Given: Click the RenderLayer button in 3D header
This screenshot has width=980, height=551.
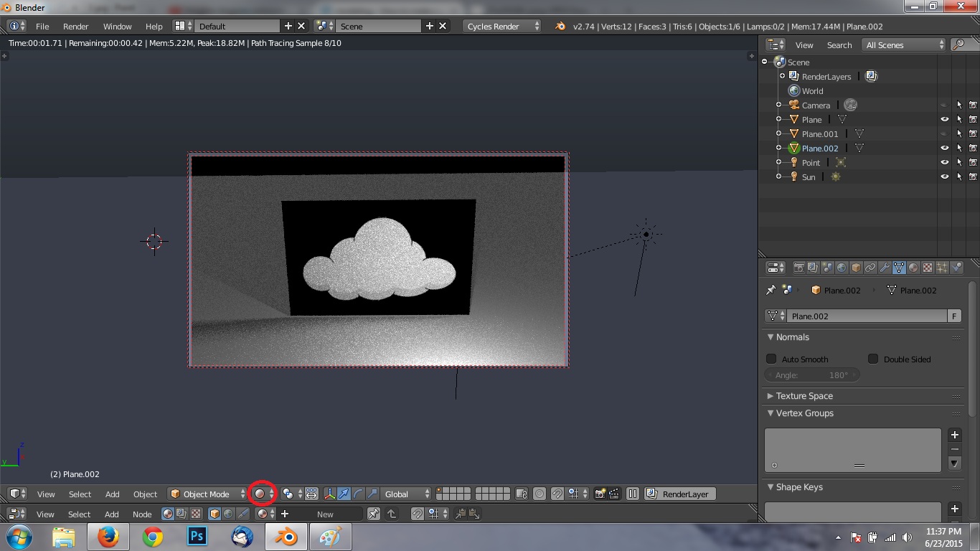Looking at the screenshot, I should tap(679, 494).
